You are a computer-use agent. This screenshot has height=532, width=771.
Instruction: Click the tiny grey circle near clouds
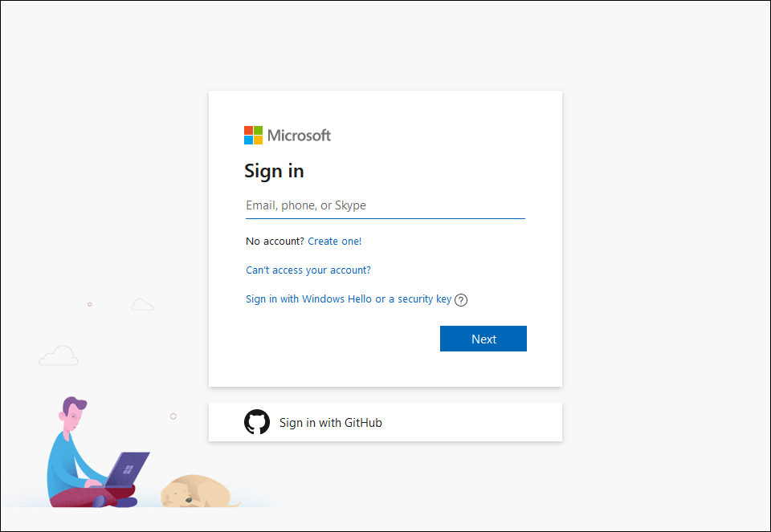coord(89,304)
